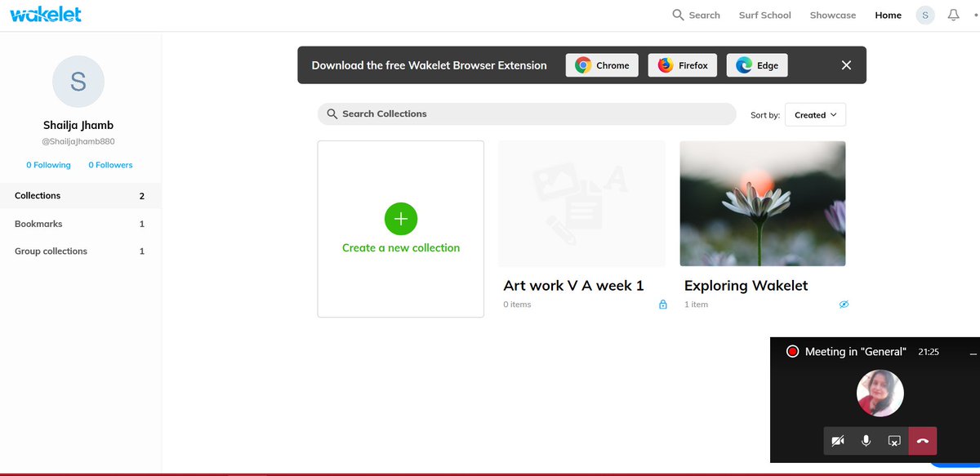Hang up the General meeting call
This screenshot has height=476, width=980.
coord(922,440)
